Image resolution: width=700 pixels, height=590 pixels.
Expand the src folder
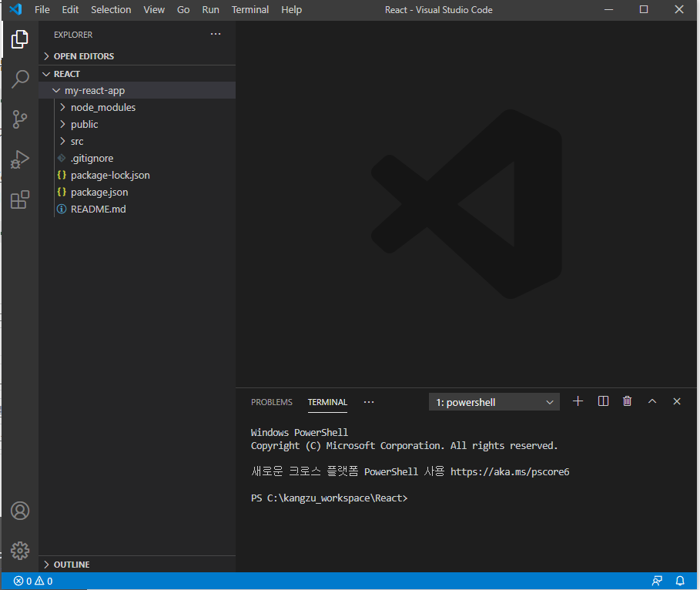point(137,141)
